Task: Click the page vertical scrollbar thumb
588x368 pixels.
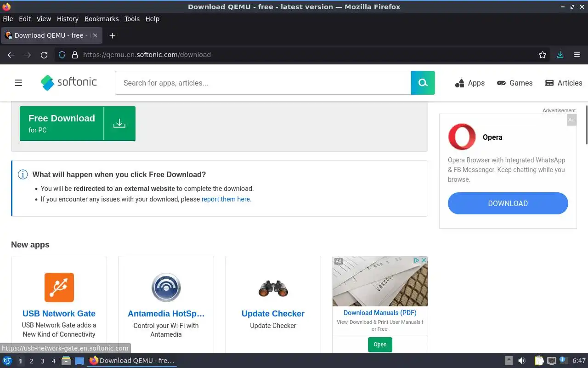Action: click(x=586, y=124)
